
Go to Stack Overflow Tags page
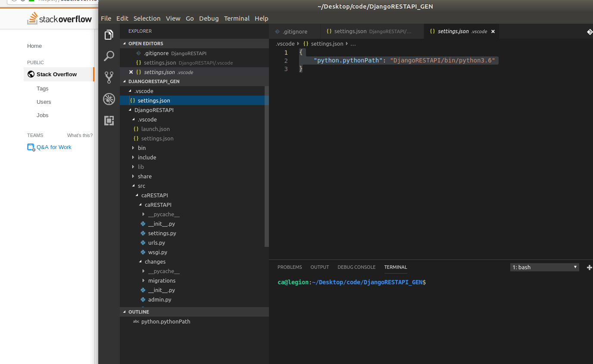point(42,89)
